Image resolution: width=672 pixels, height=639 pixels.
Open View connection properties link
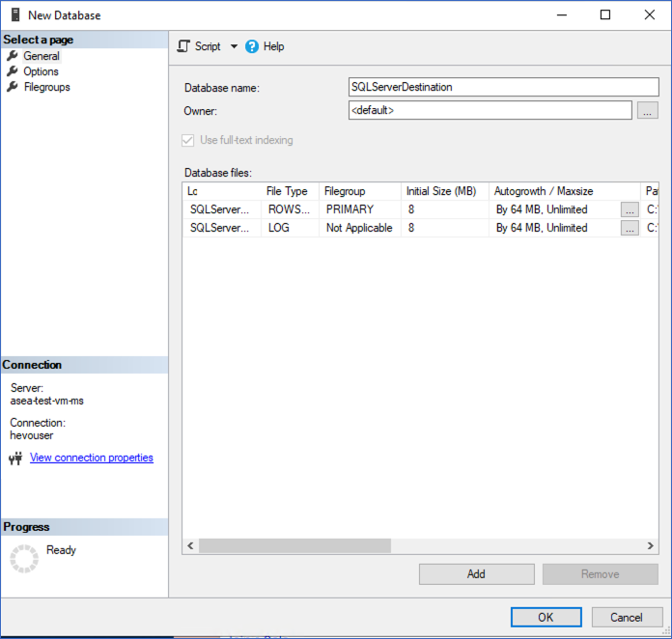coord(92,458)
